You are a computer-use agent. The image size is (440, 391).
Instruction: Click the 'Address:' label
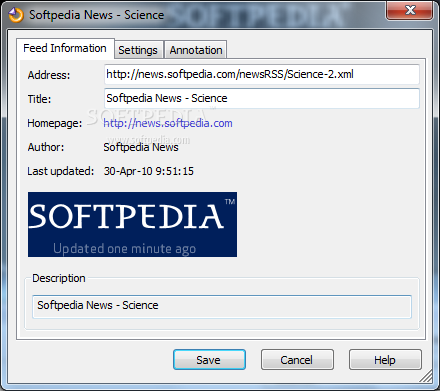pos(49,75)
